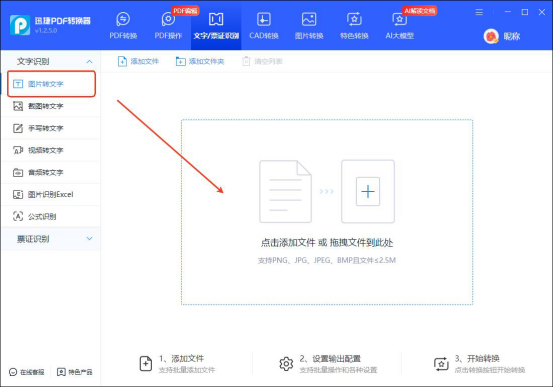Select the 文字/票证识别 tab
Image resolution: width=554 pixels, height=388 pixels.
pos(216,25)
